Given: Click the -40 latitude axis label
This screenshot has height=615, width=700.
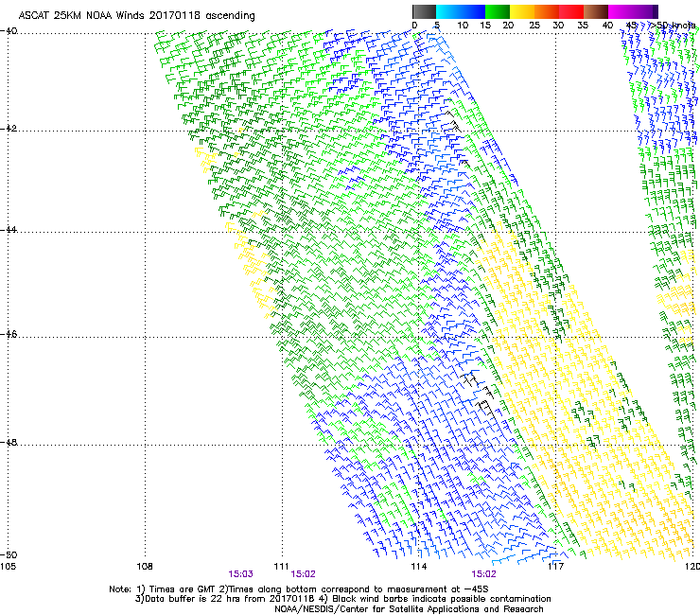Looking at the screenshot, I should [9, 31].
